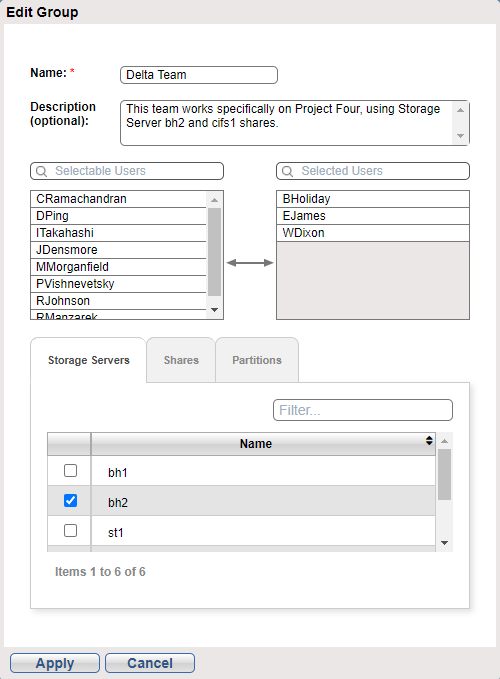The height and width of the screenshot is (679, 500).
Task: Click the search icon in Selected Users
Action: click(287, 171)
